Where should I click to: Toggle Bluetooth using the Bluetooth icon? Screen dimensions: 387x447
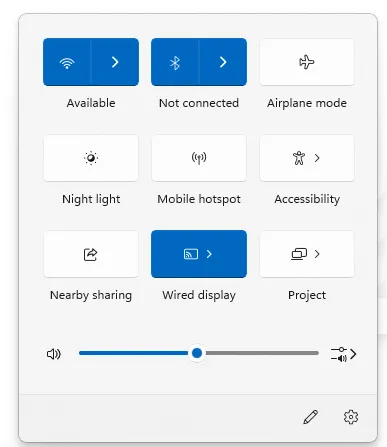(x=175, y=62)
